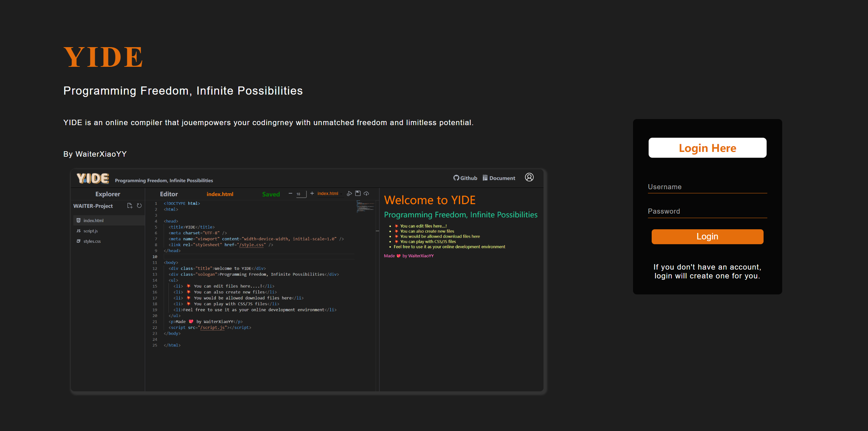Screen dimensions: 868x431
Task: Click the orange Login button
Action: click(707, 236)
